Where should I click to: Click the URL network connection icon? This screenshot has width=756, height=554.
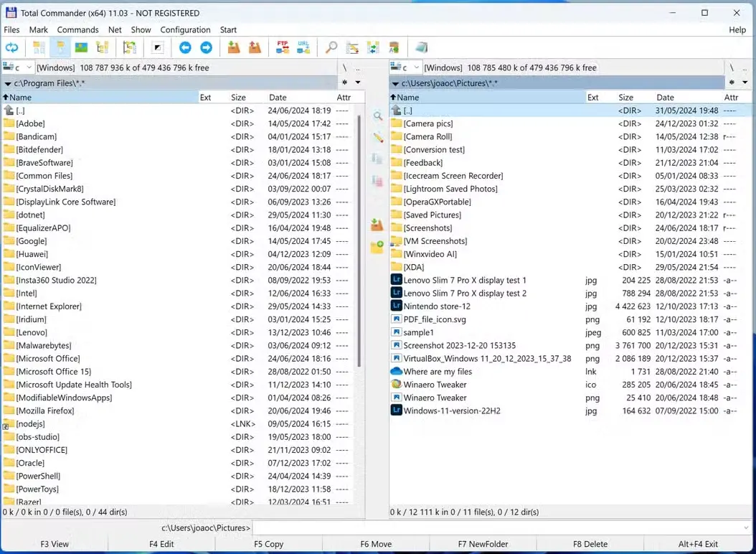(303, 47)
